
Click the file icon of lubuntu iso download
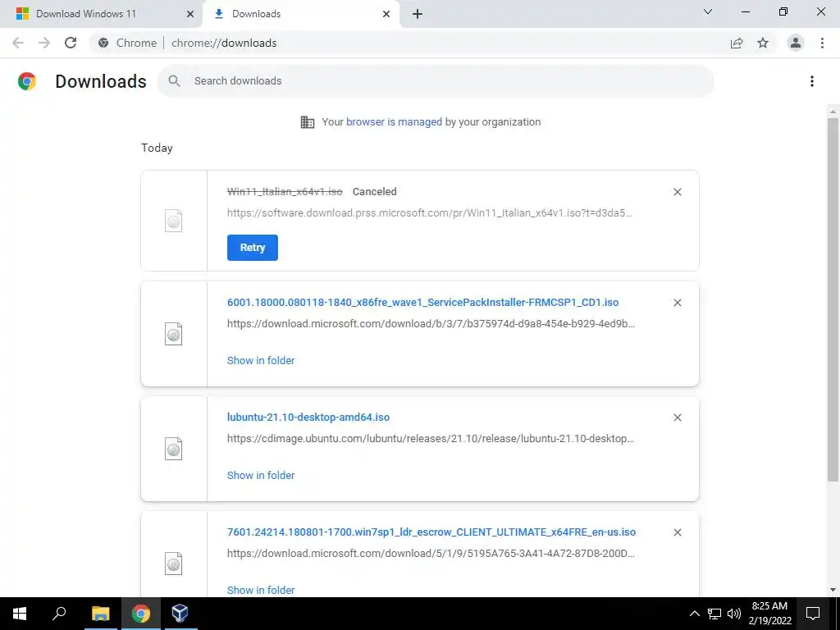[174, 449]
